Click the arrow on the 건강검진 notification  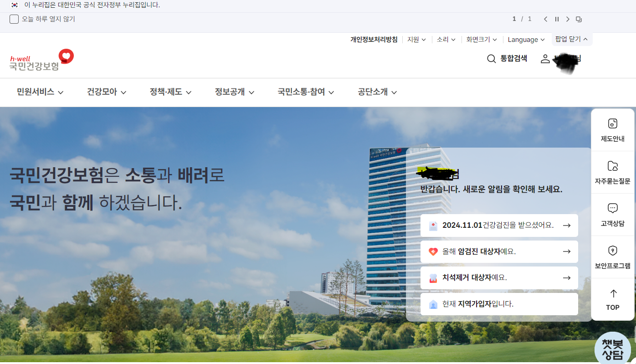tap(567, 225)
